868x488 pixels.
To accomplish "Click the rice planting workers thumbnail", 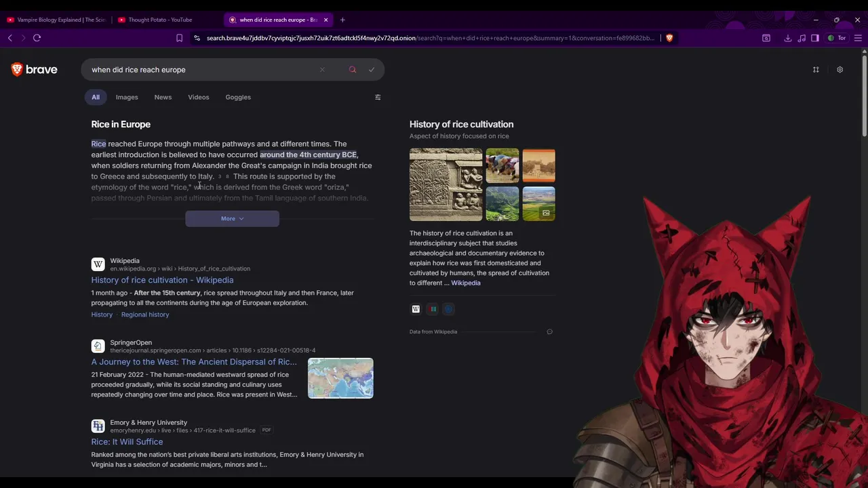I will click(502, 165).
